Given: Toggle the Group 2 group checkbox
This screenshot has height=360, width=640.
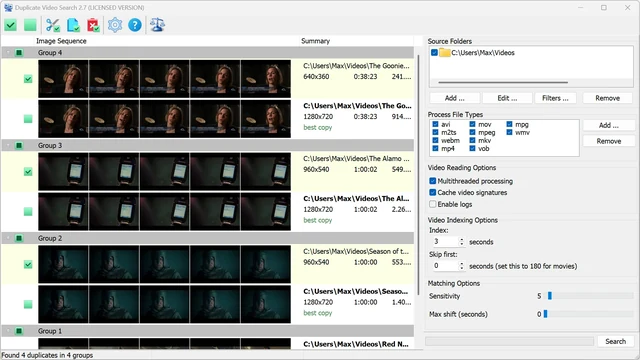Looking at the screenshot, I should pos(19,238).
